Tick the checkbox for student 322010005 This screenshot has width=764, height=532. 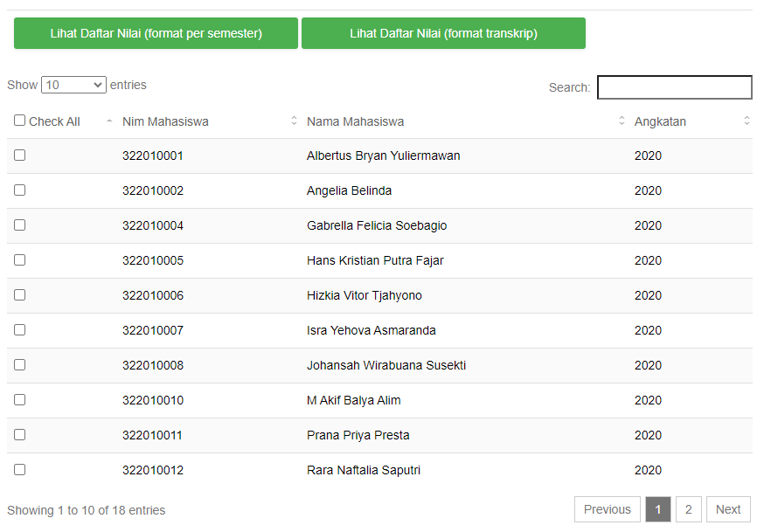19,260
